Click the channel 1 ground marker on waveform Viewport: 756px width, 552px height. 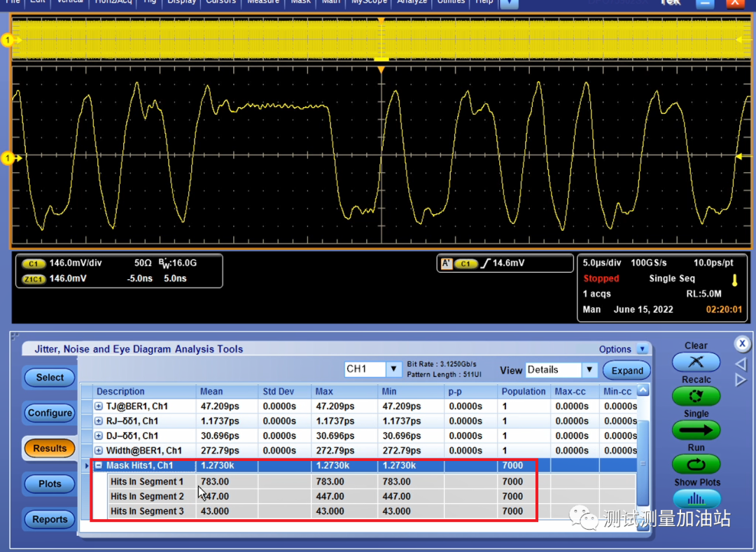tap(9, 159)
